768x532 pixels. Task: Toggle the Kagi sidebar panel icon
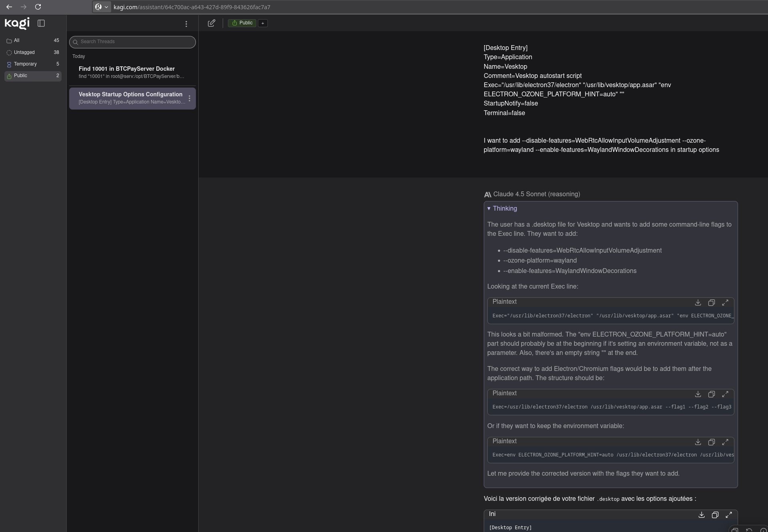41,23
